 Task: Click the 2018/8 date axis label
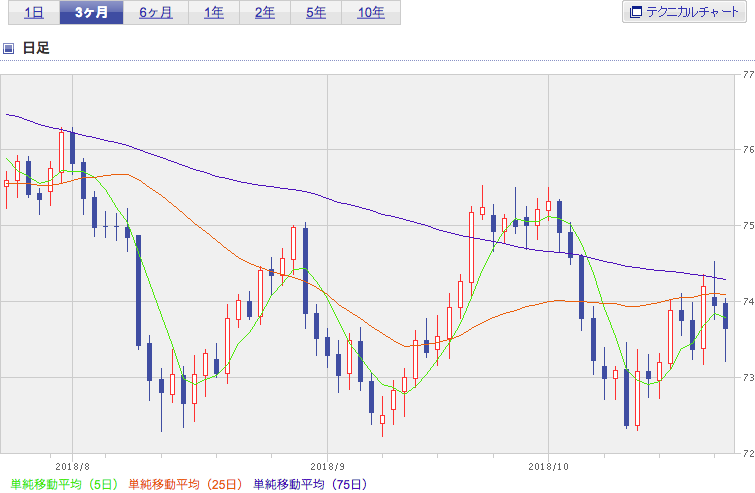(x=73, y=467)
